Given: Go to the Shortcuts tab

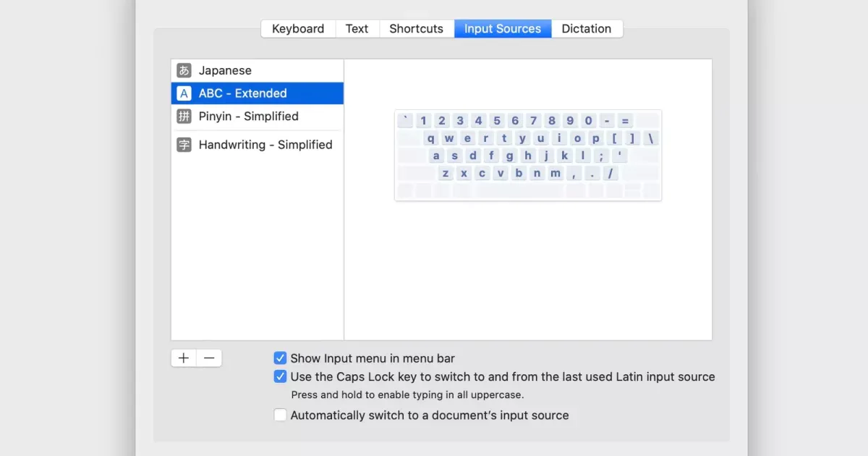Looking at the screenshot, I should [416, 29].
